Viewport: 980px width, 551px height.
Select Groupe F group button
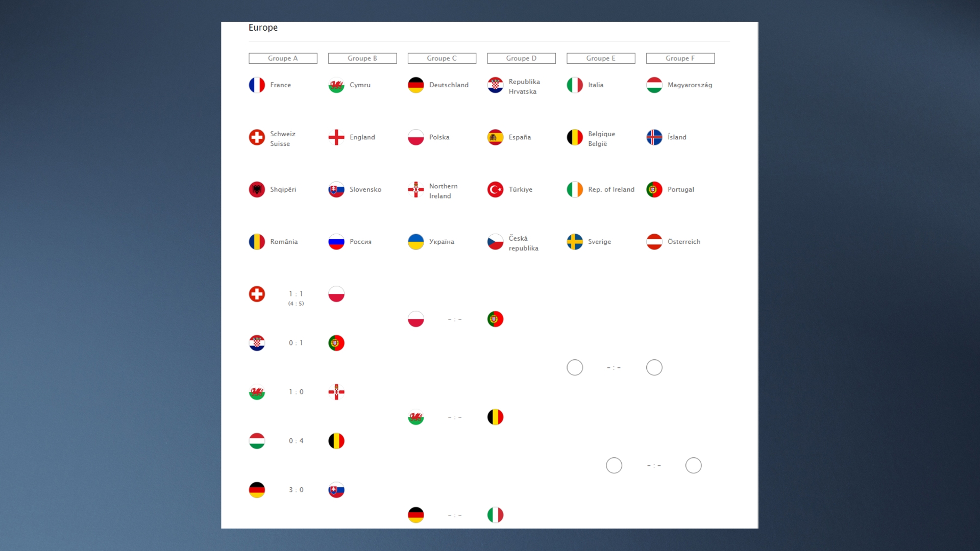(680, 58)
